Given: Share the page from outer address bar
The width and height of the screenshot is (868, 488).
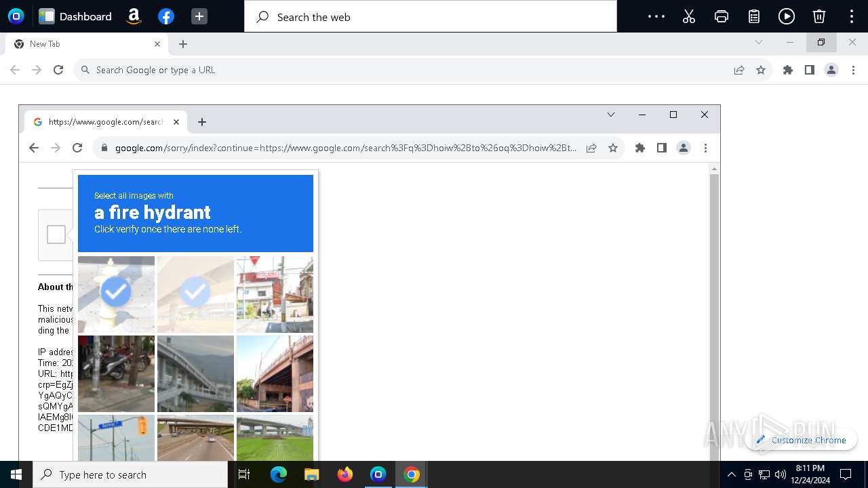Looking at the screenshot, I should (739, 70).
